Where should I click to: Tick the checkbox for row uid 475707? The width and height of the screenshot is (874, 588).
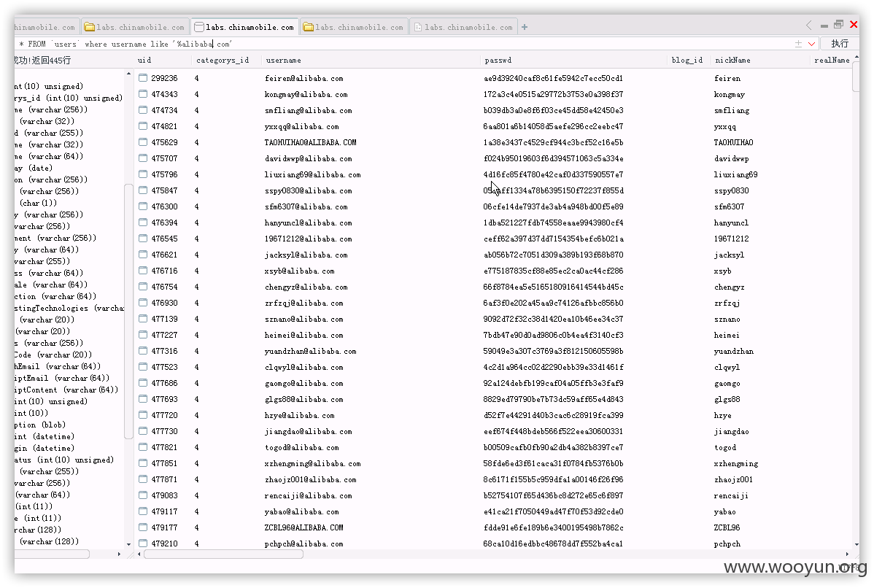point(143,158)
